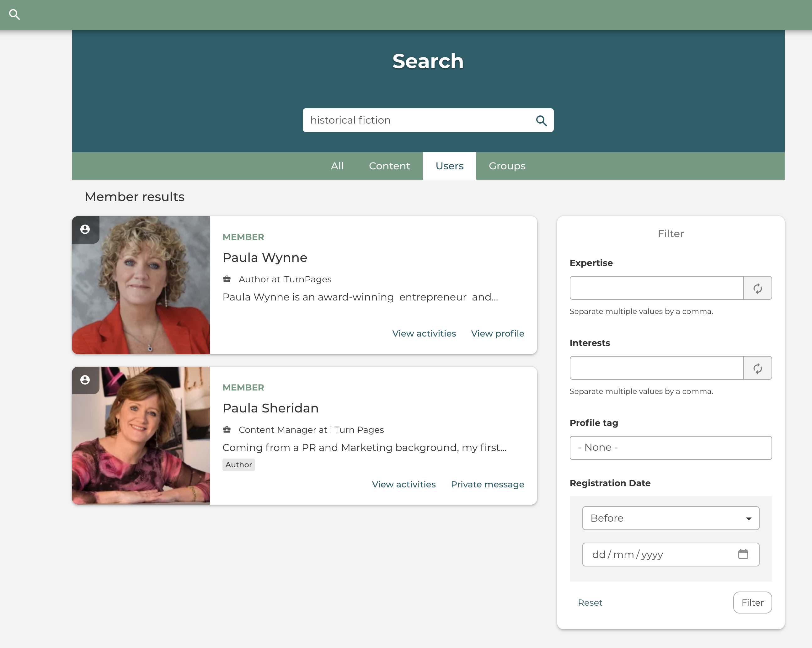Viewport: 812px width, 648px height.
Task: Click user badge icon on Paula Sheridan photo
Action: point(85,380)
